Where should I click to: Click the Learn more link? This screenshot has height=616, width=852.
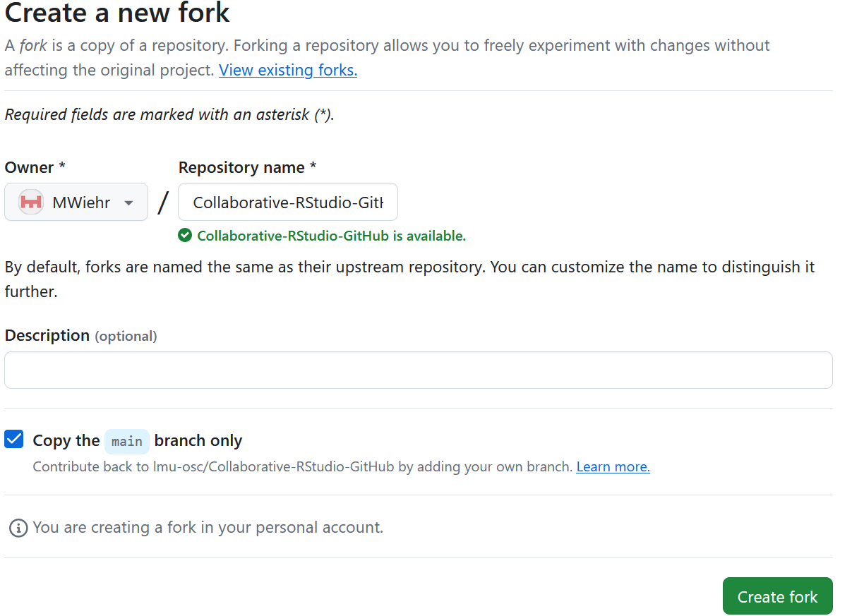tap(612, 466)
